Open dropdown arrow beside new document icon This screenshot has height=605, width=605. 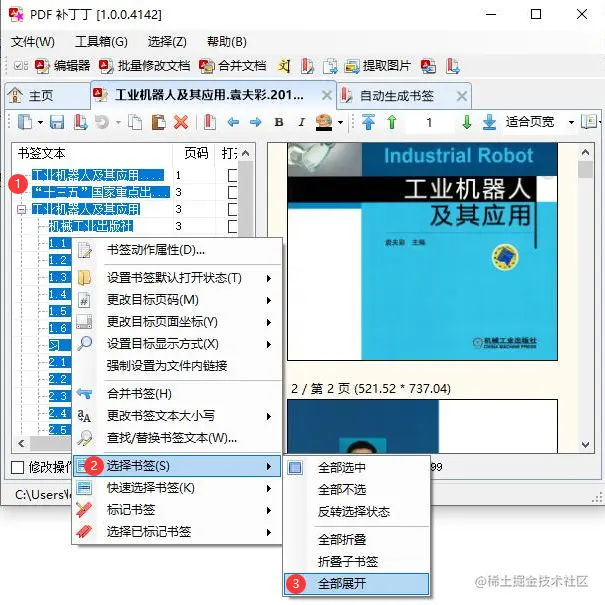tap(41, 123)
